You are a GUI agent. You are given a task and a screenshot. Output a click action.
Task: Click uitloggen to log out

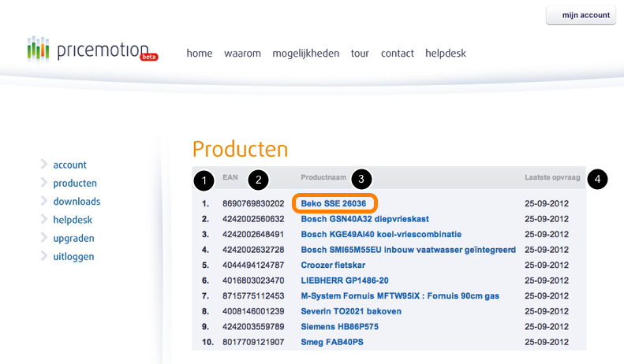73,256
